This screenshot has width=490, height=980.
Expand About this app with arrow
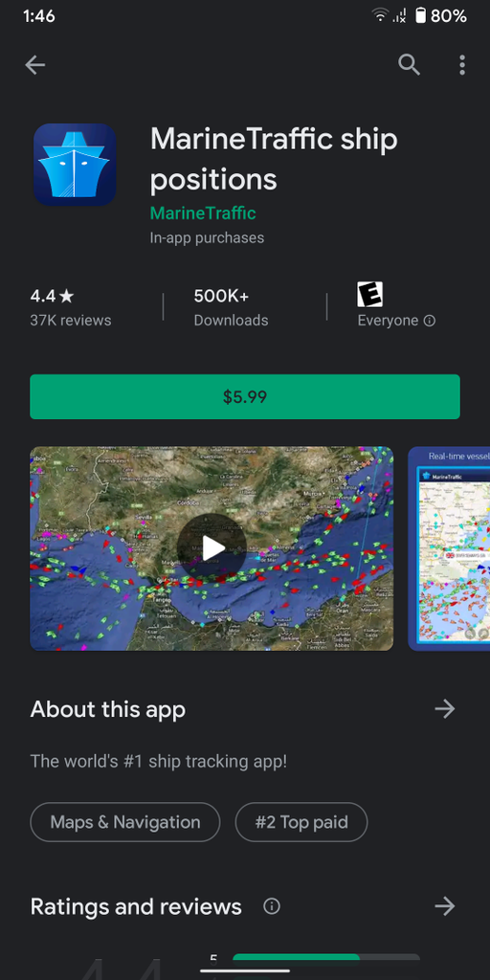tap(444, 709)
